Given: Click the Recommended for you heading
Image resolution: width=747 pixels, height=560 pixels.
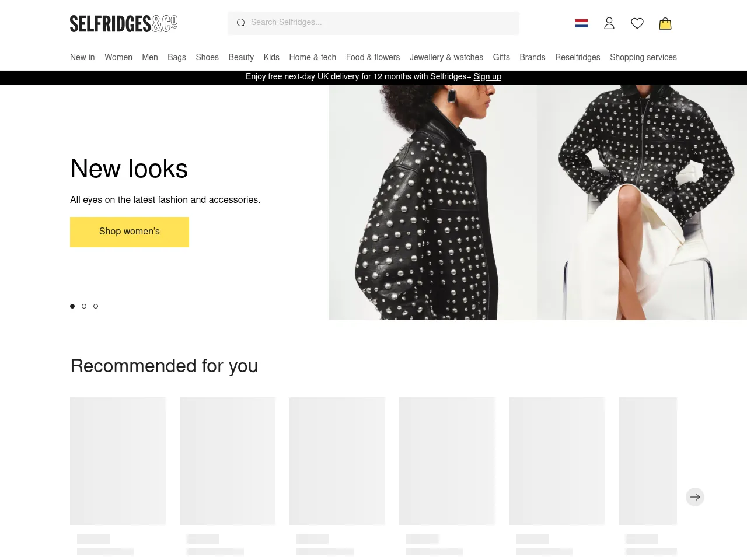Looking at the screenshot, I should point(164,366).
